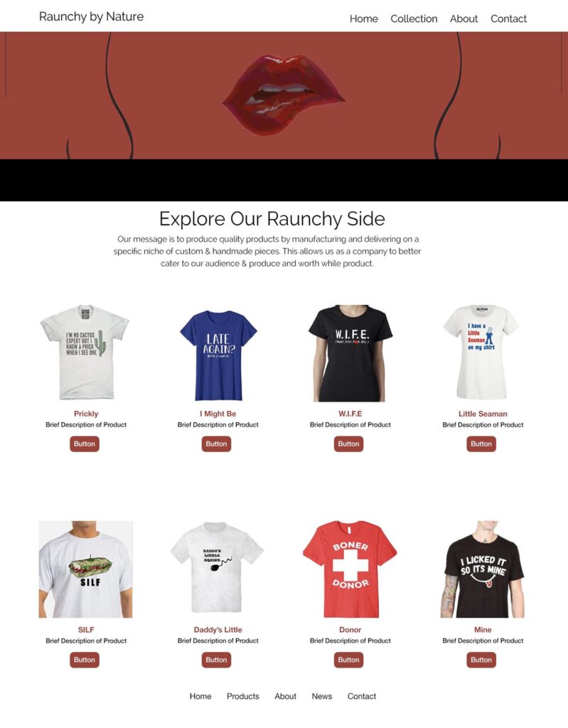Click the Button under Daddy's Little
The height and width of the screenshot is (728, 568).
click(x=216, y=660)
